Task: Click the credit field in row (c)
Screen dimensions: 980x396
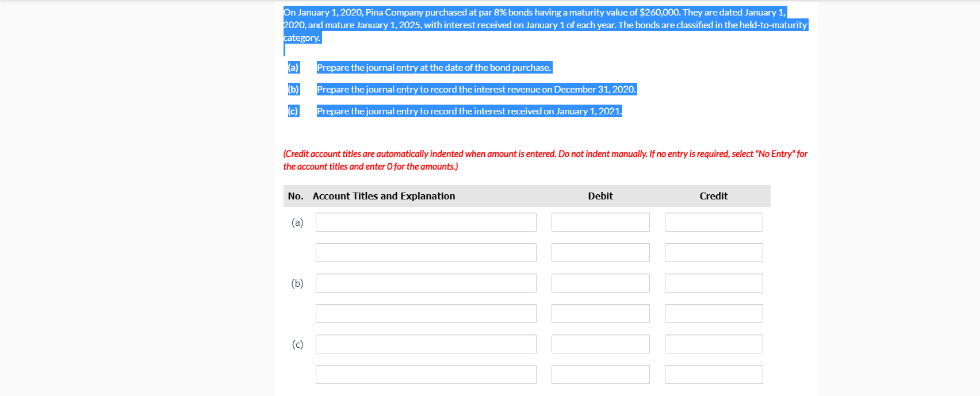Action: 714,344
